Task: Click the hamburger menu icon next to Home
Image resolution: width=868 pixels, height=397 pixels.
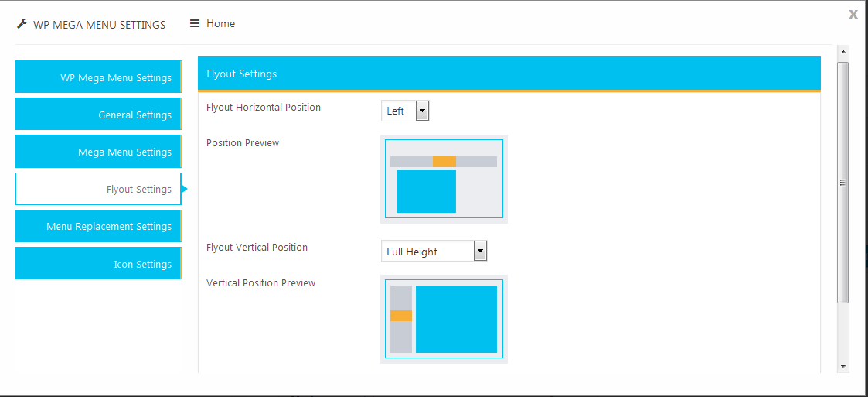Action: click(194, 23)
